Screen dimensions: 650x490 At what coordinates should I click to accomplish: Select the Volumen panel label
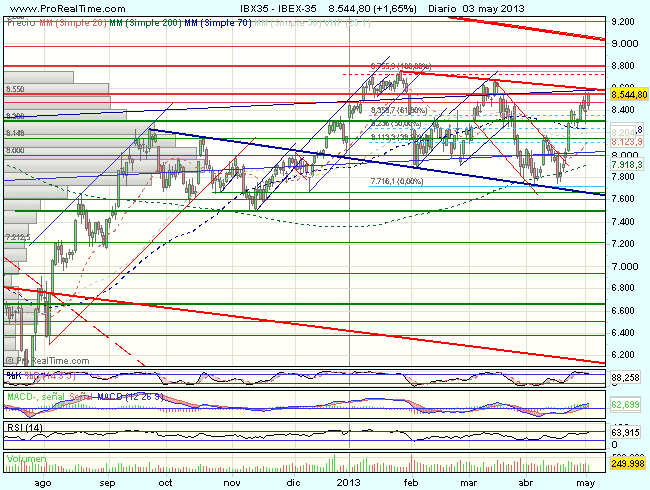tap(26, 456)
